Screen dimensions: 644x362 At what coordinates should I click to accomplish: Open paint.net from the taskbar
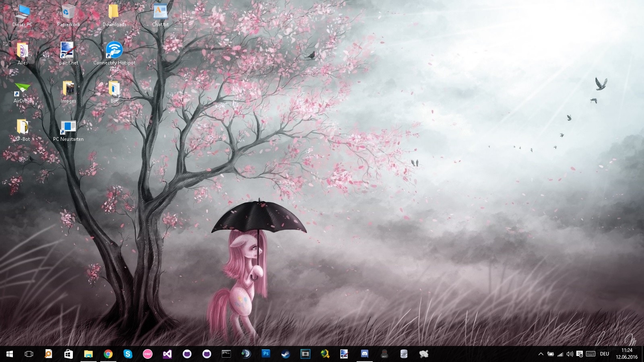344,354
